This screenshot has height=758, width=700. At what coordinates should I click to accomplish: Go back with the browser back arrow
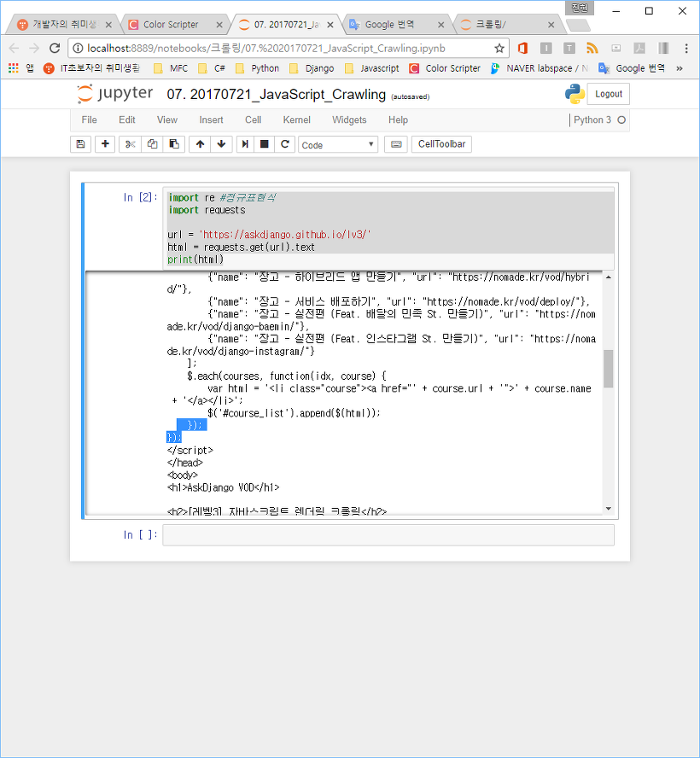pos(14,48)
